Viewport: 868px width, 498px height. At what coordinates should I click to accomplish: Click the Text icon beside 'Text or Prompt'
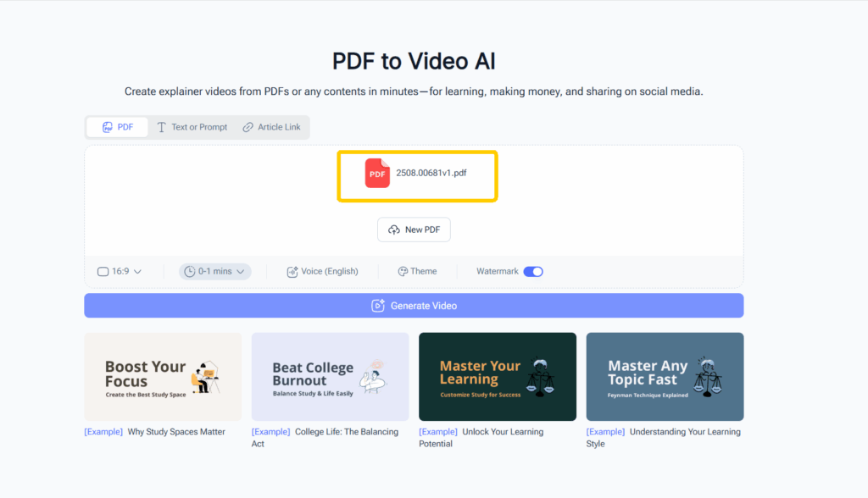click(161, 127)
